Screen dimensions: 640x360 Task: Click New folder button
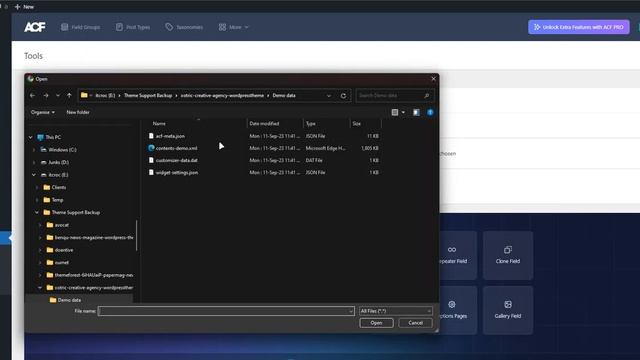[78, 112]
